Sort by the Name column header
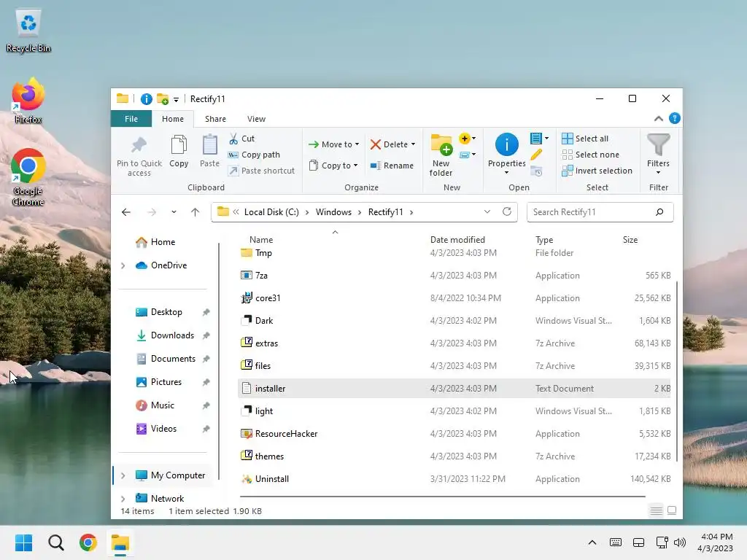The image size is (747, 560). tap(261, 239)
